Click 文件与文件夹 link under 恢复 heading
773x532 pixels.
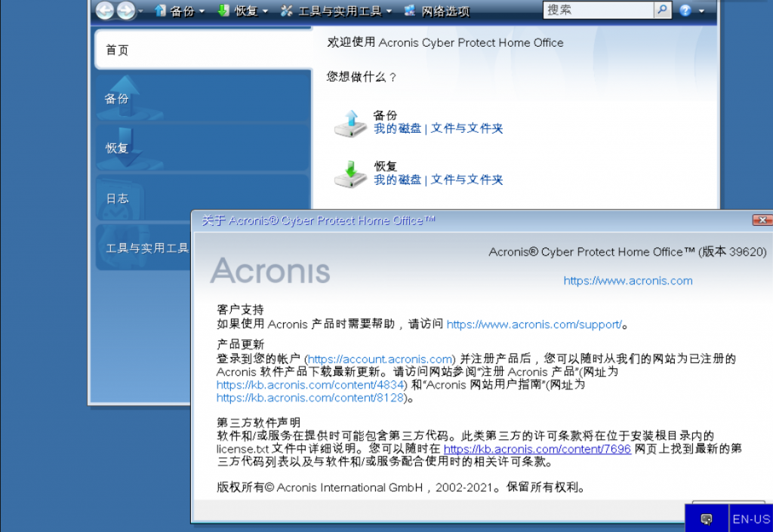467,180
